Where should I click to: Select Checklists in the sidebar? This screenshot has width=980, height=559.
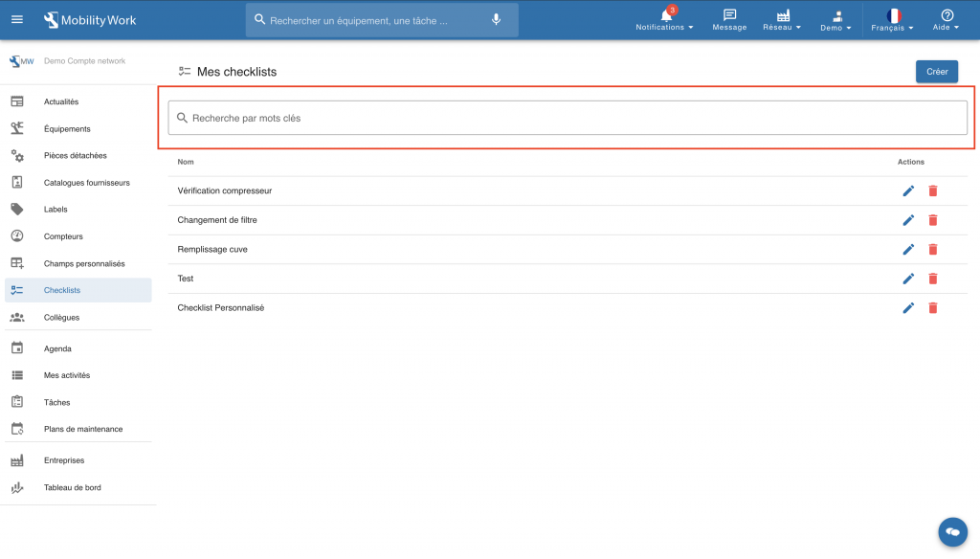tap(78, 290)
